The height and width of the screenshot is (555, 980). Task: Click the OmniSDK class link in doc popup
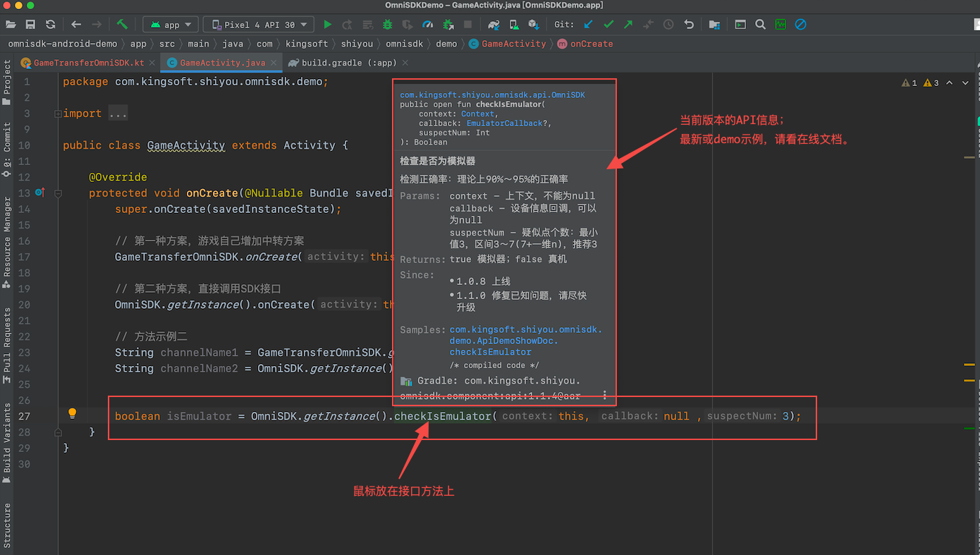click(492, 94)
